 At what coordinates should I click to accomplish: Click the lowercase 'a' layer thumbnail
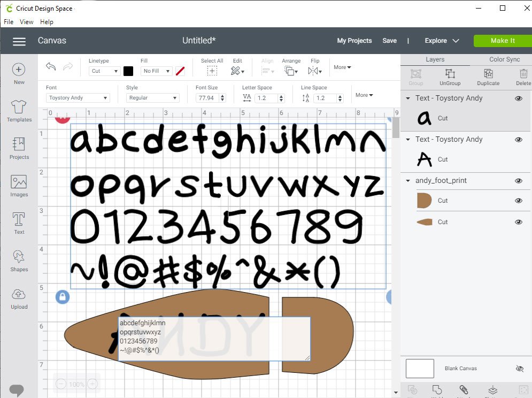tap(424, 118)
